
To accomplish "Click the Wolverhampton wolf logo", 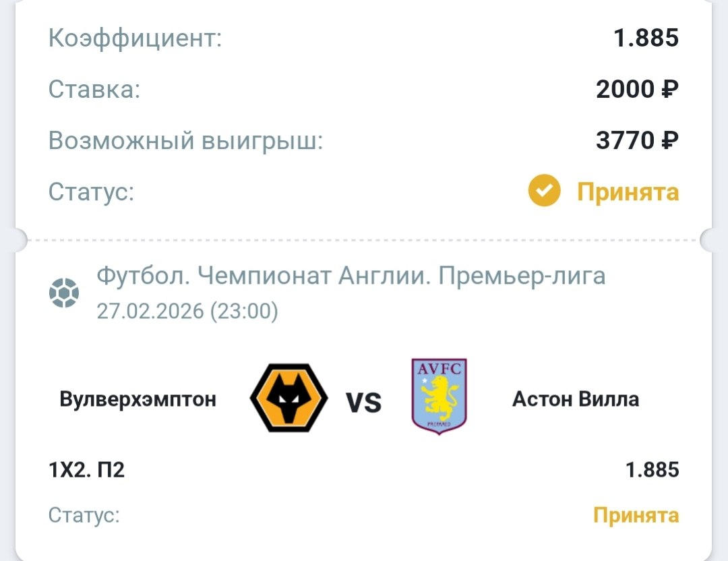I will pyautogui.click(x=289, y=398).
